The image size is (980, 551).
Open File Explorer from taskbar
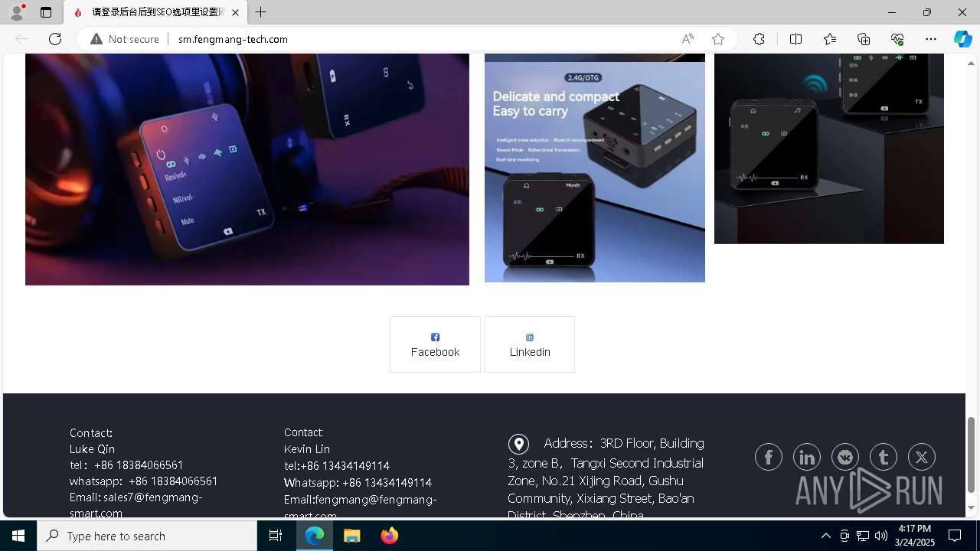click(x=351, y=536)
